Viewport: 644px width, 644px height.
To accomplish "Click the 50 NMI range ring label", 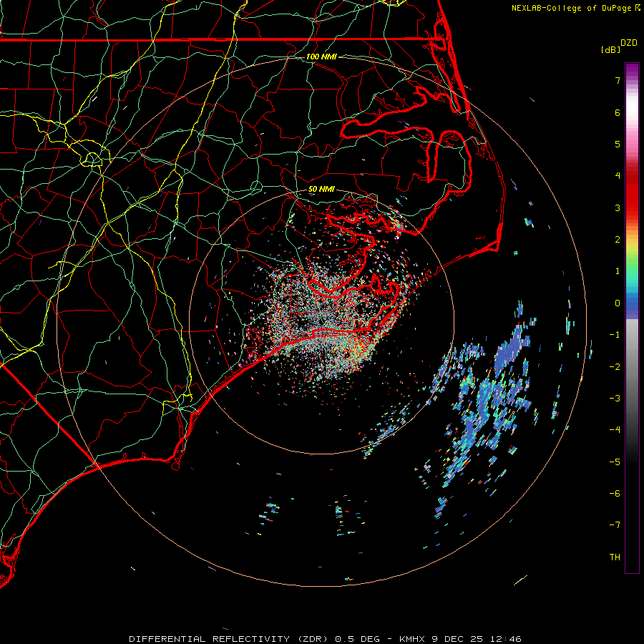I will pyautogui.click(x=321, y=190).
